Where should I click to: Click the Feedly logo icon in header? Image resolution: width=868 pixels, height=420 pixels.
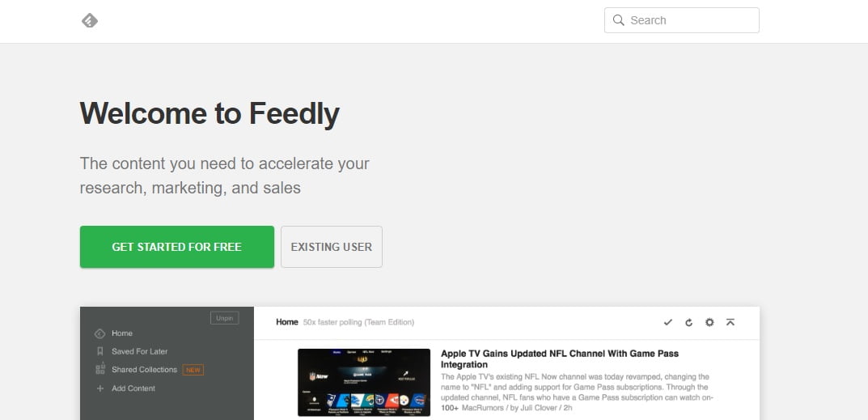pyautogui.click(x=90, y=20)
